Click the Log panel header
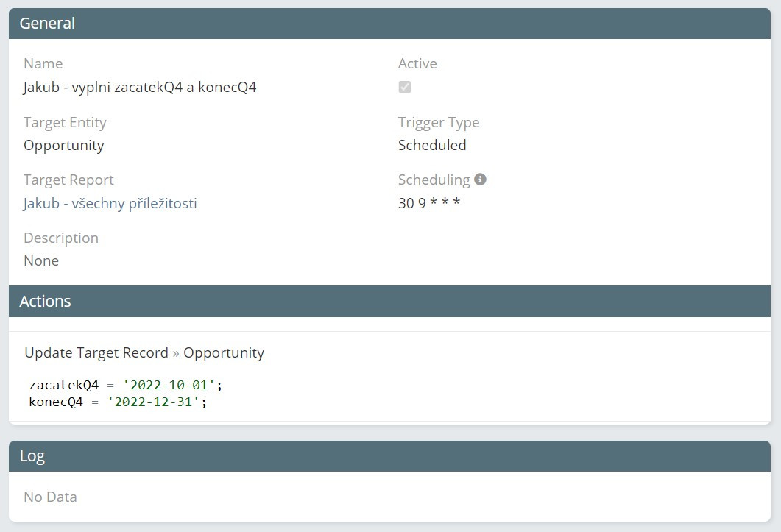781x532 pixels. tap(389, 456)
